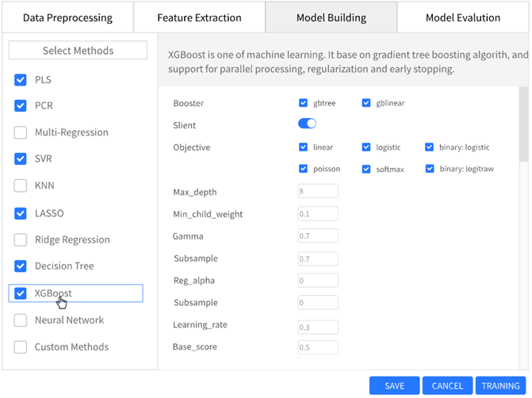Open the Feature Extraction tab
Screen dimensions: 532x398
click(199, 17)
